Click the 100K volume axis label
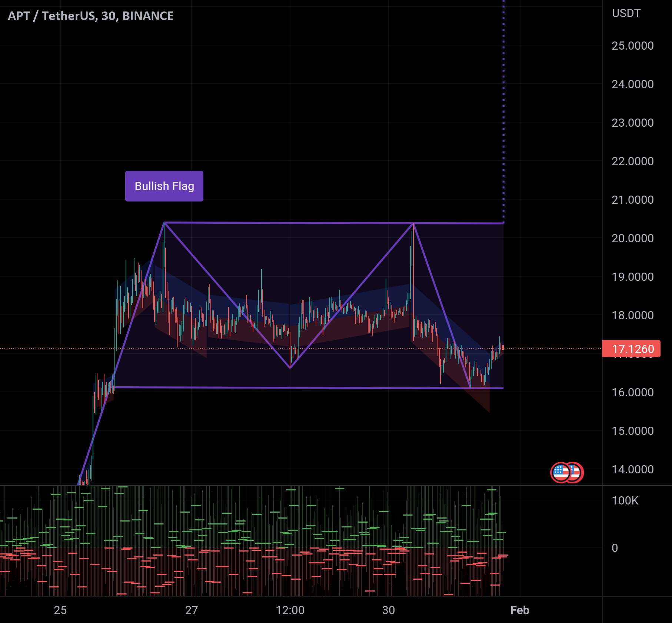The height and width of the screenshot is (623, 672). click(625, 500)
